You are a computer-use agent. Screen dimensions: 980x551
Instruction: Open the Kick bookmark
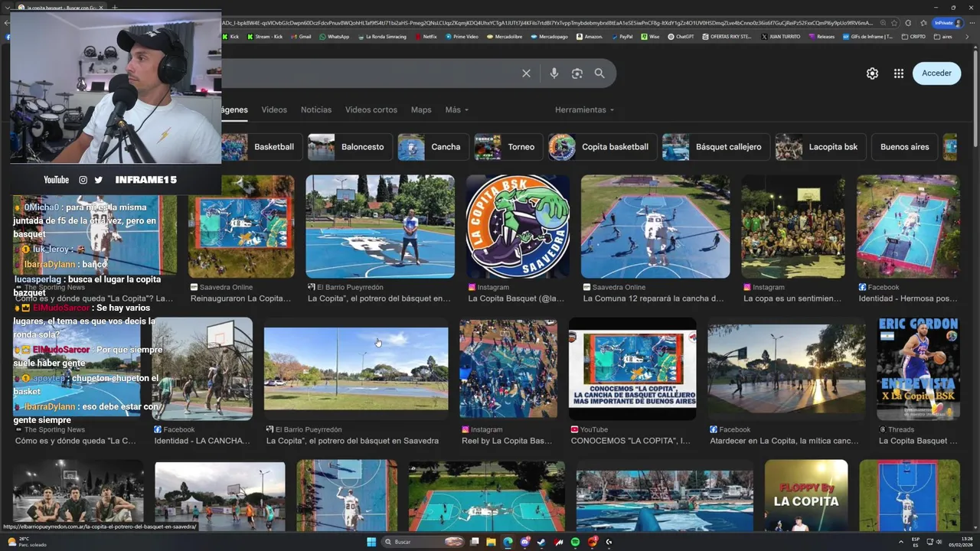tap(230, 37)
